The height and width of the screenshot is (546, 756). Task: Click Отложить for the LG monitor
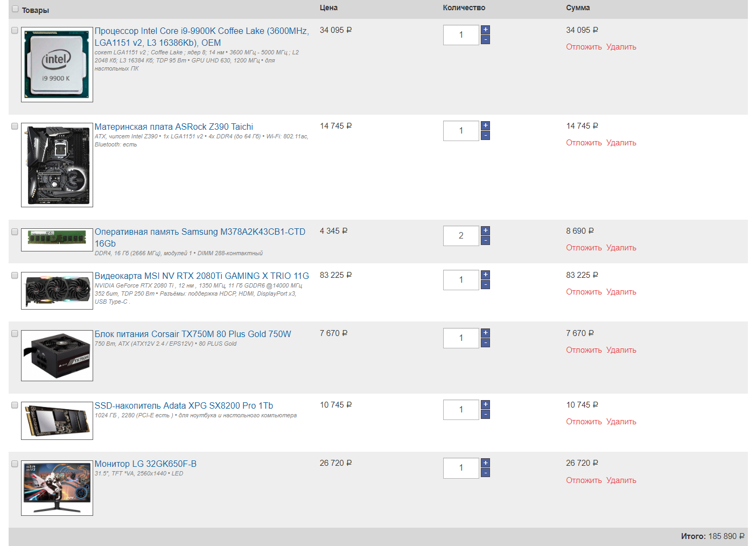click(x=584, y=480)
